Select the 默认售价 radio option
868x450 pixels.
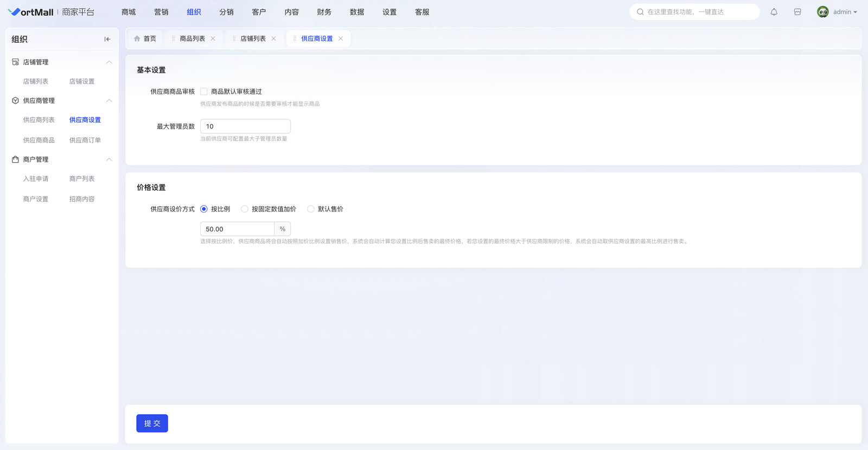[x=311, y=209]
